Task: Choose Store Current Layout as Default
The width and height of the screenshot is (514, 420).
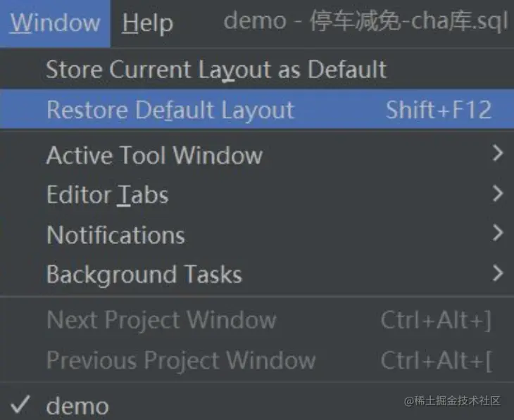Action: pos(257,69)
